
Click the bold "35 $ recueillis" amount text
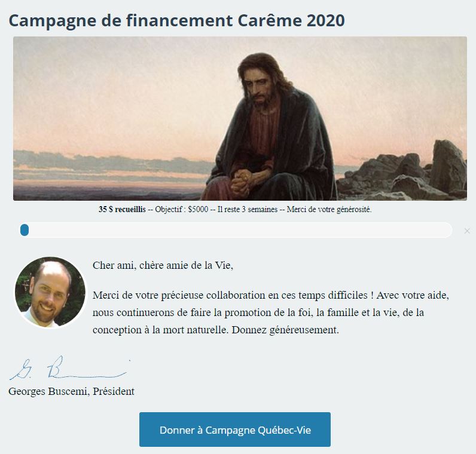(x=122, y=210)
